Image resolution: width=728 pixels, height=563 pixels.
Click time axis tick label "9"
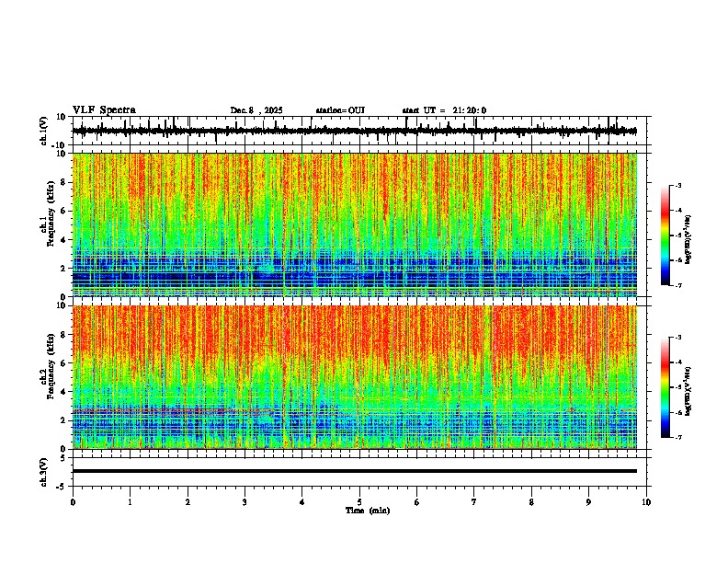(588, 502)
